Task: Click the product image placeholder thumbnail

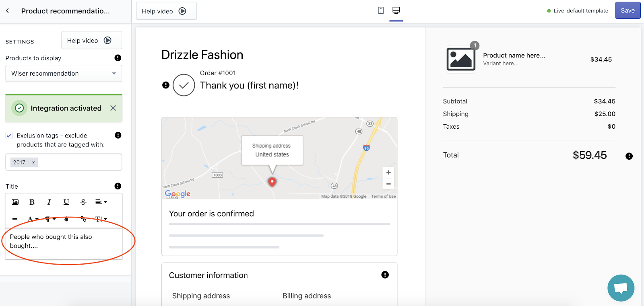Action: (x=461, y=59)
